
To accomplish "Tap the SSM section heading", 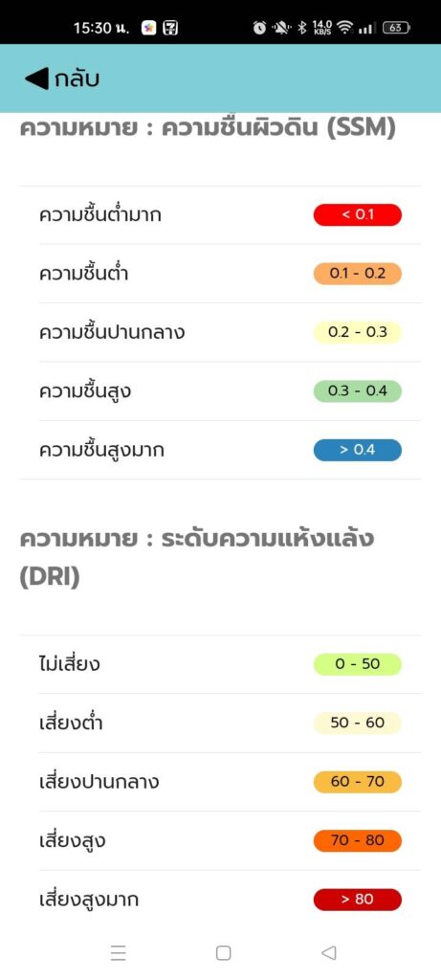I will [x=208, y=129].
